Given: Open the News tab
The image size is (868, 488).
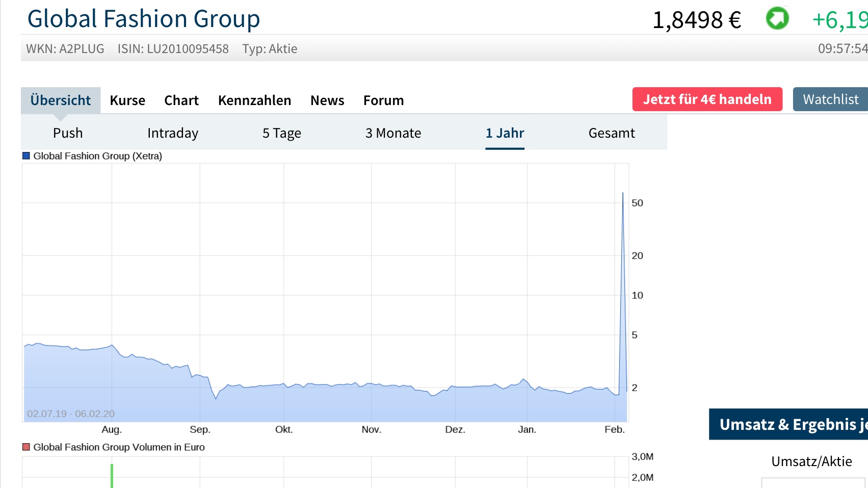Looking at the screenshot, I should tap(327, 100).
